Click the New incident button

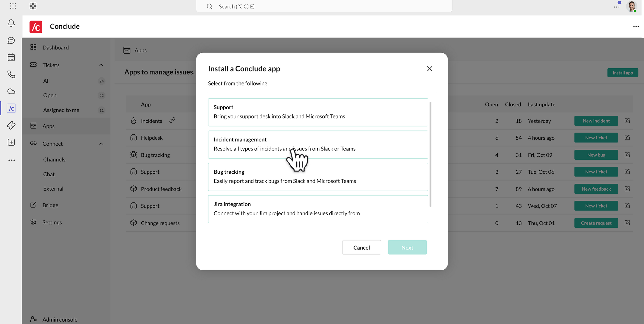click(x=596, y=121)
